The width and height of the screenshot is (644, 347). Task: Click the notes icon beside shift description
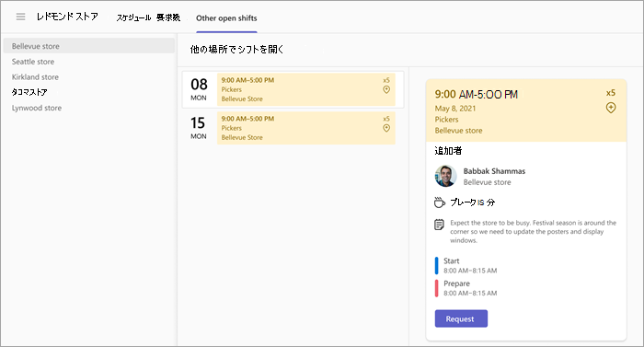click(x=439, y=225)
